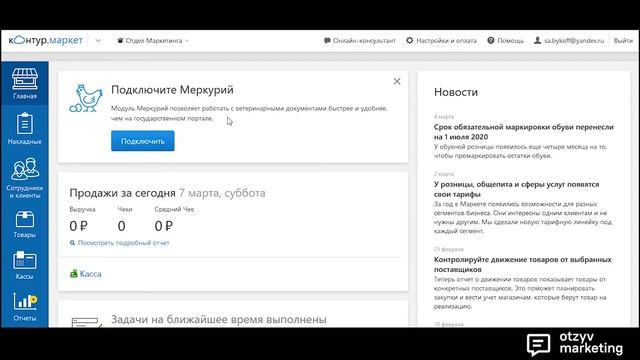Open the Касса link

(x=90, y=274)
